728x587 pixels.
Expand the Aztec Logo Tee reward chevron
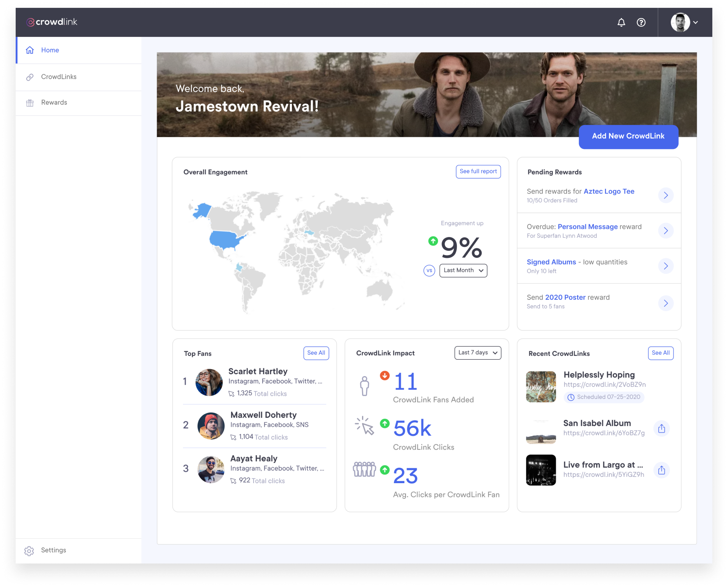666,195
